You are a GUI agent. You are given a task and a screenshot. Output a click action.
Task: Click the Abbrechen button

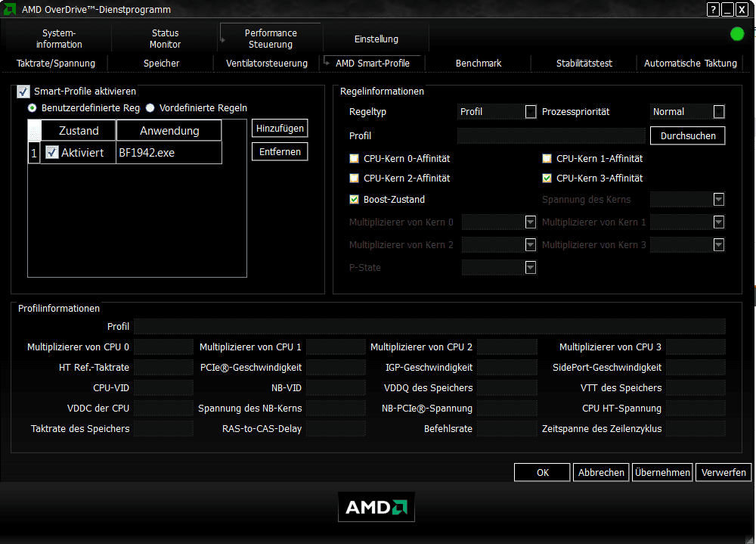click(x=601, y=473)
